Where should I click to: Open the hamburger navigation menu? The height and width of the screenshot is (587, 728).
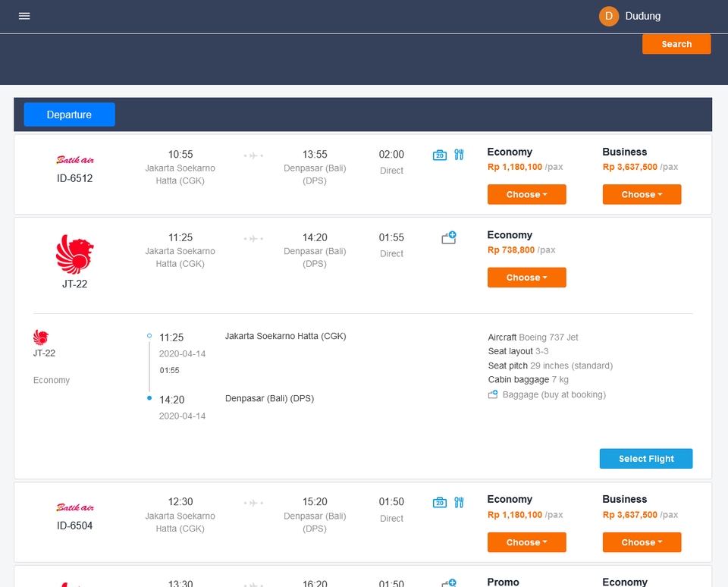pyautogui.click(x=24, y=16)
